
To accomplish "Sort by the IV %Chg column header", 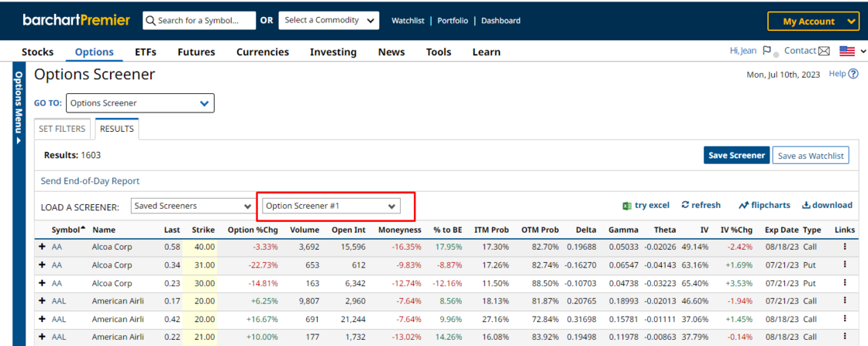I will pyautogui.click(x=735, y=230).
